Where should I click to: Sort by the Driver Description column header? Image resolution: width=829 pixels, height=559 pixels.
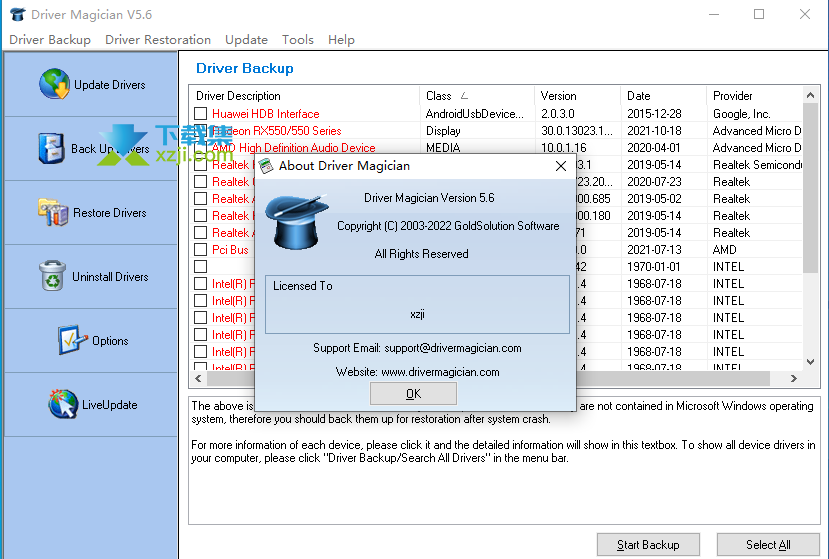click(304, 96)
